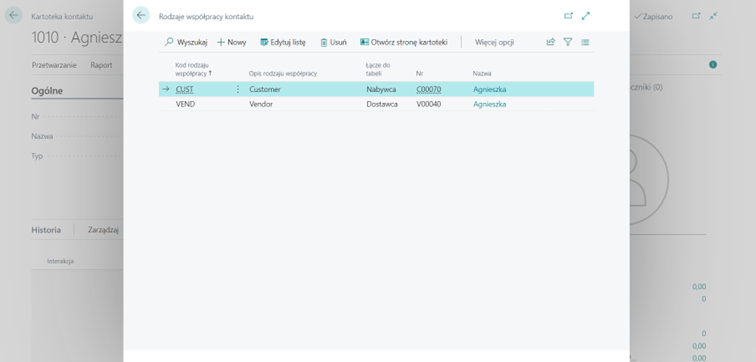Image resolution: width=756 pixels, height=362 pixels.
Task: Open row options menu for CUST row
Action: click(237, 89)
